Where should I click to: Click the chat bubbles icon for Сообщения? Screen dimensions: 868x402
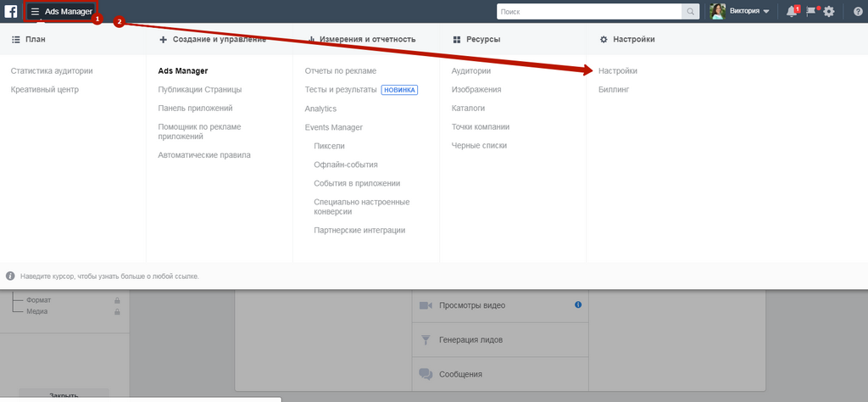coord(426,374)
